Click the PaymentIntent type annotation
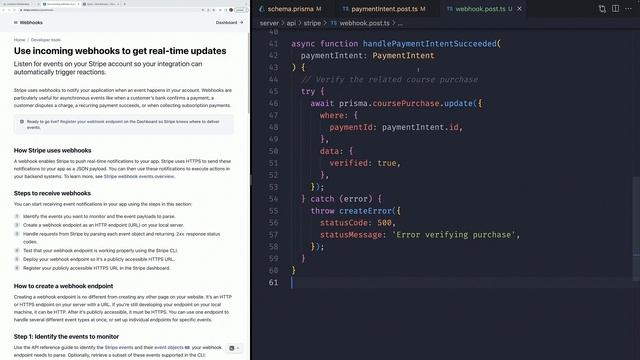Viewport: 640px width, 360px height. (x=403, y=56)
